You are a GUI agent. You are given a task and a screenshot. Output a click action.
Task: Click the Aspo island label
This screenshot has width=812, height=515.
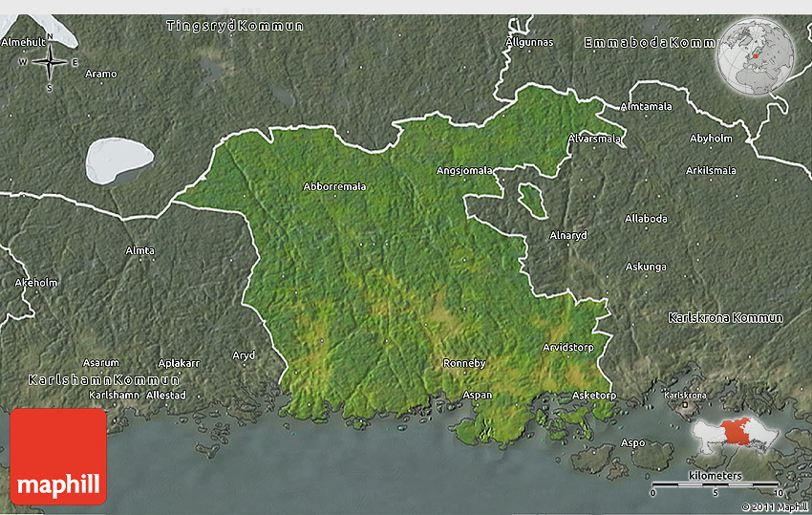point(633,442)
